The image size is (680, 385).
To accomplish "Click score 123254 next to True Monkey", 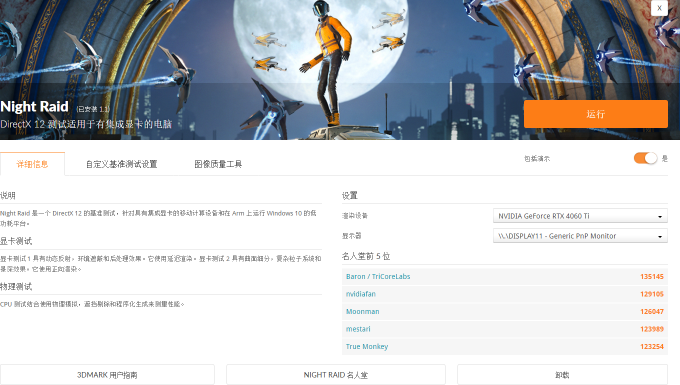I will [652, 346].
